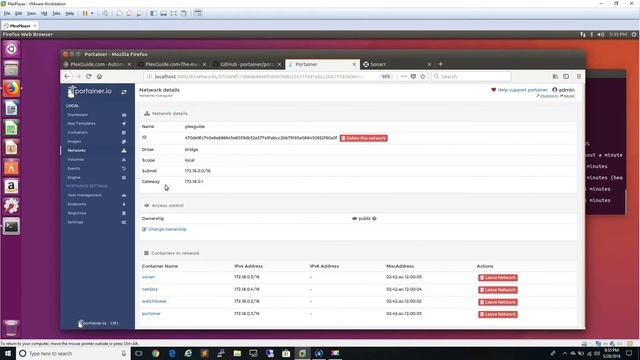Open Ubuntu Software Center launcher icon
Screen dimensions: 640x360
pos(11,167)
